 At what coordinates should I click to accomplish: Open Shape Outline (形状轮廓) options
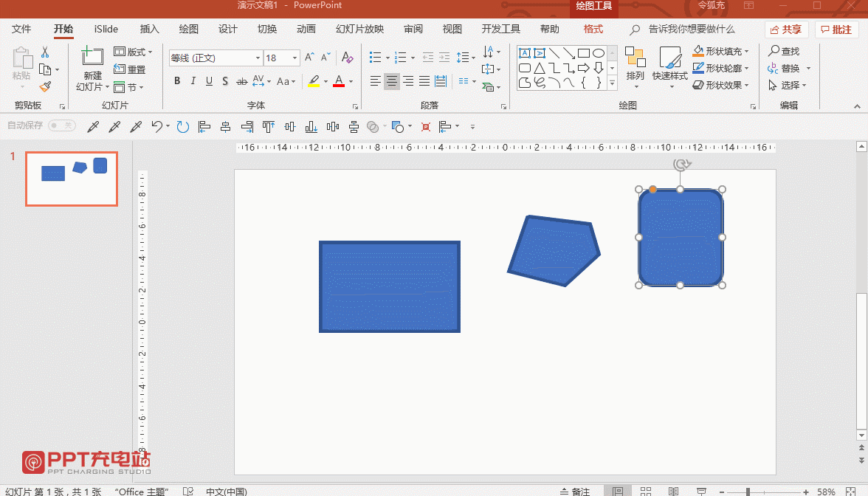pos(720,68)
